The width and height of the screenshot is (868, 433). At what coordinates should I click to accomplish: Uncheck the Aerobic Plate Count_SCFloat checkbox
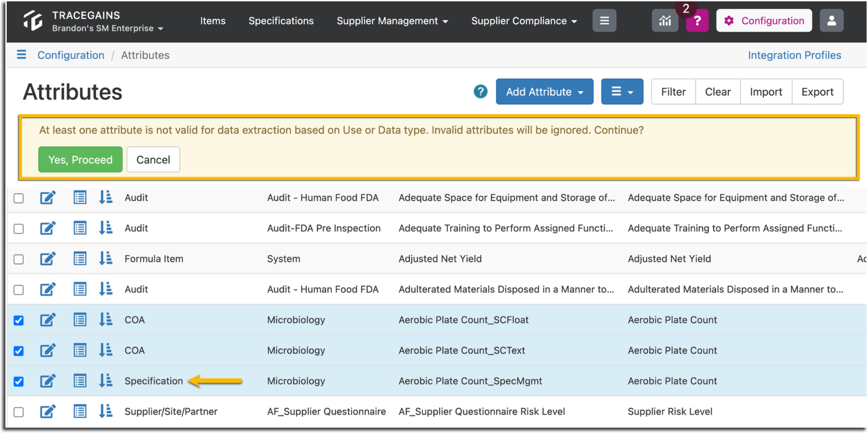(19, 320)
